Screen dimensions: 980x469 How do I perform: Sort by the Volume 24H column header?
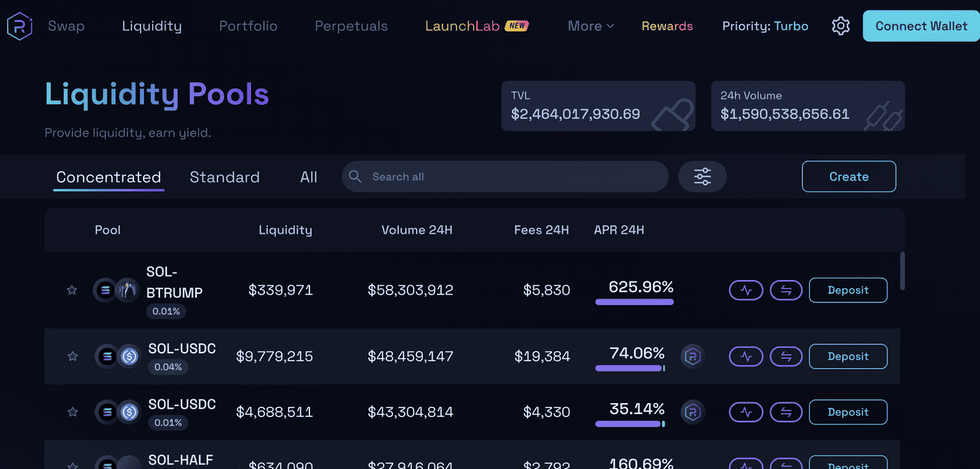tap(417, 230)
